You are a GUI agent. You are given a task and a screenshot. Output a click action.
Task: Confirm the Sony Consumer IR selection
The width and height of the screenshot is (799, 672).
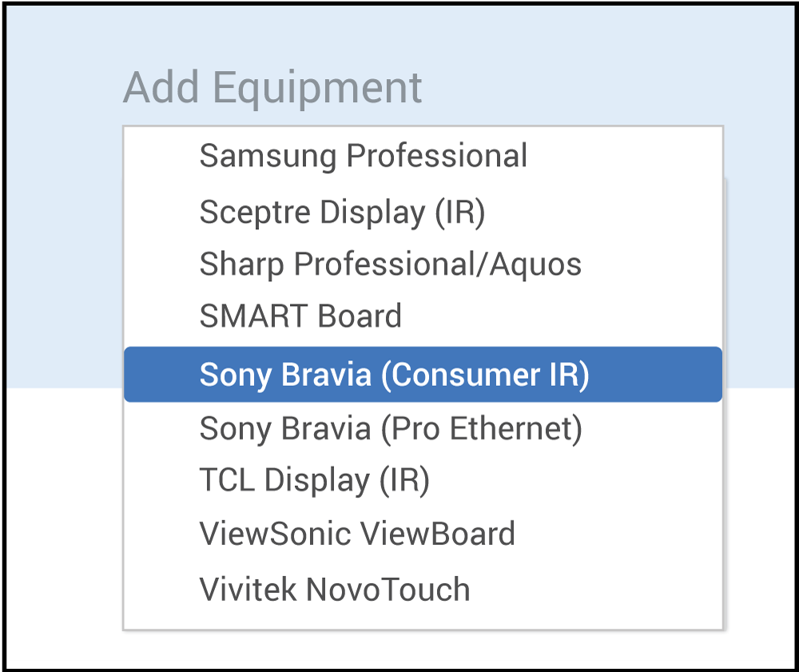394,375
